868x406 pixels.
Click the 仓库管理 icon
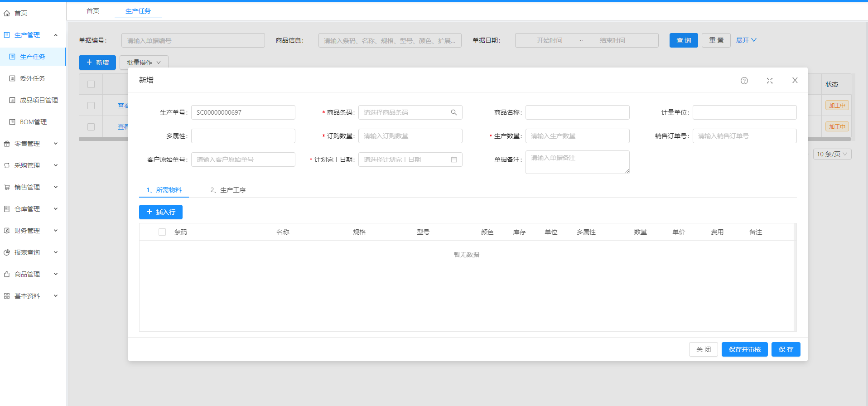click(x=7, y=209)
